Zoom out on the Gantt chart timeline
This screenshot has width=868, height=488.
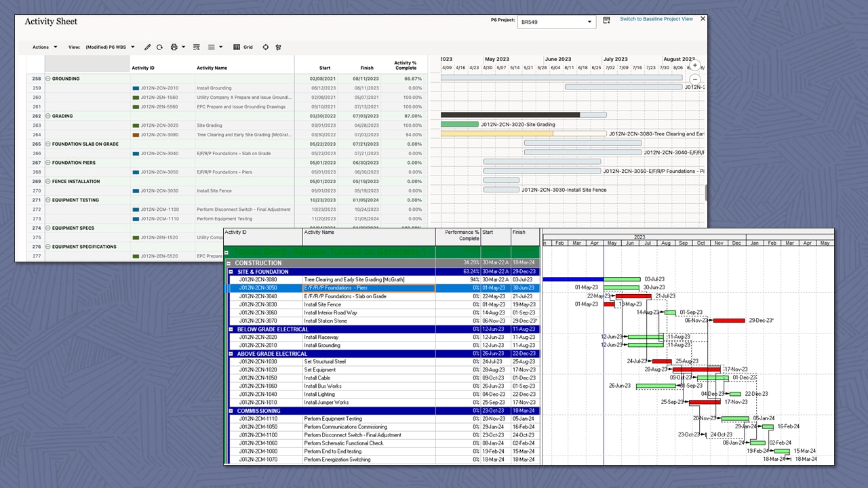point(695,79)
